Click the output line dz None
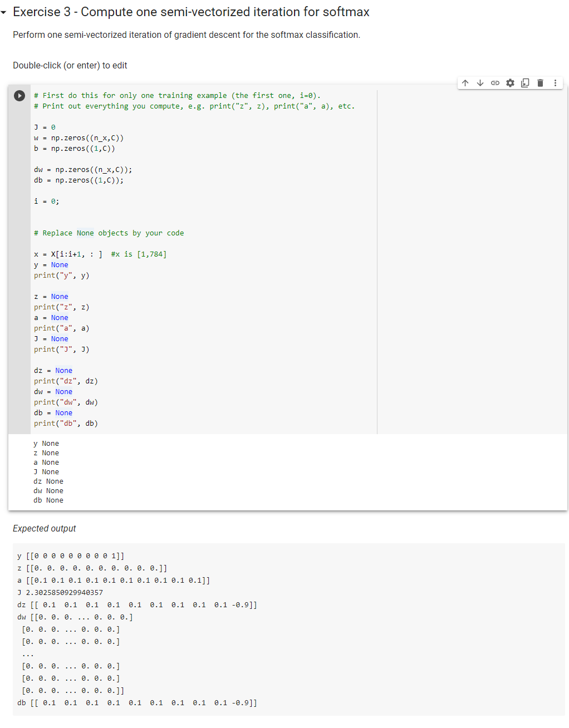This screenshot has height=728, width=569. click(x=48, y=481)
